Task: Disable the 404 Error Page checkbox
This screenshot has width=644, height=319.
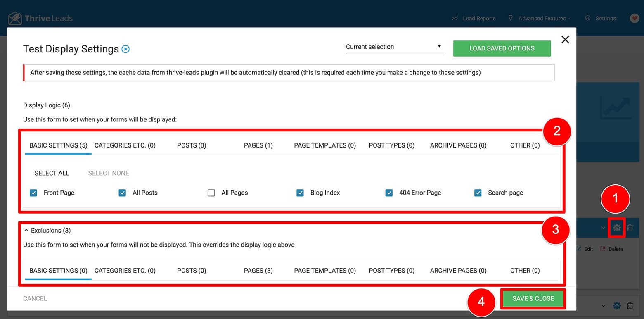Action: [389, 193]
